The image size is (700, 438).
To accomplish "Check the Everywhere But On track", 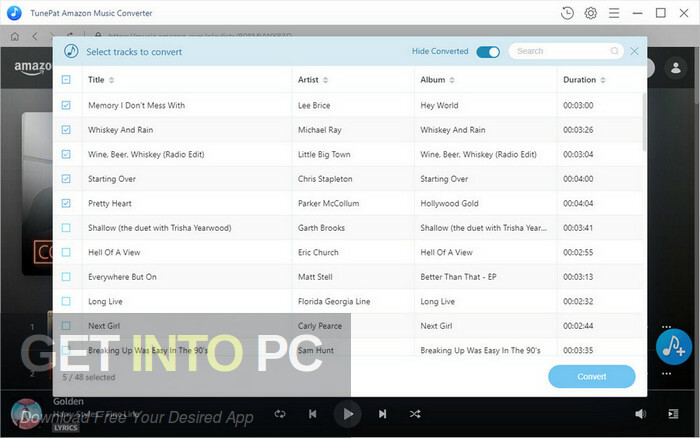I will 66,277.
